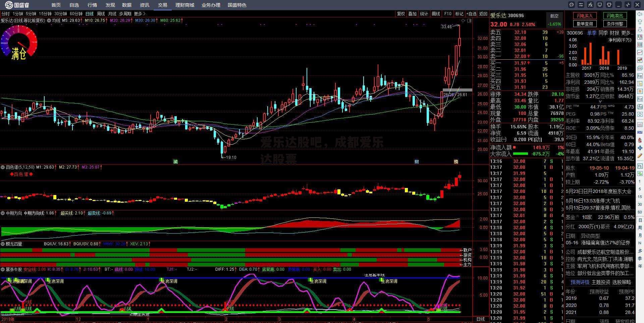Click the F10 company info button
Image resolution: width=644 pixels, height=323 pixels.
tap(448, 14)
